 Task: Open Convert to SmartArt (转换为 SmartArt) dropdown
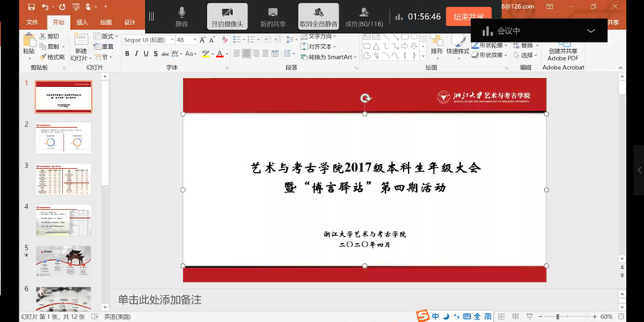coord(329,57)
